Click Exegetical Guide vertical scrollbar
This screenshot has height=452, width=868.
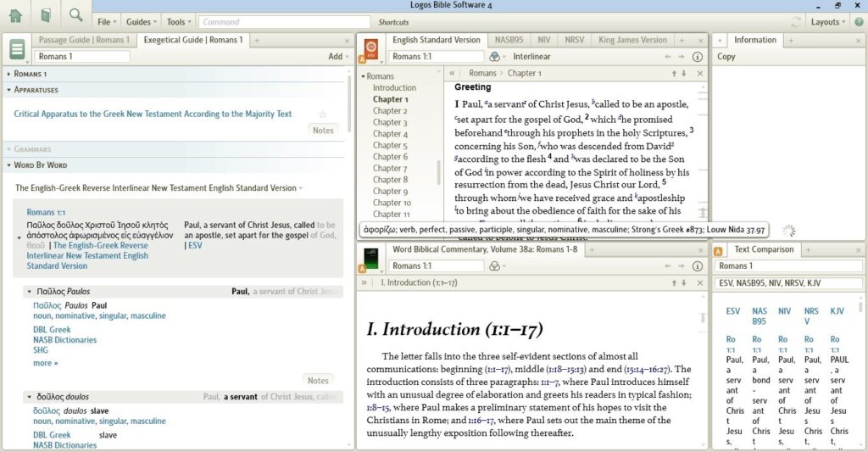click(x=349, y=103)
